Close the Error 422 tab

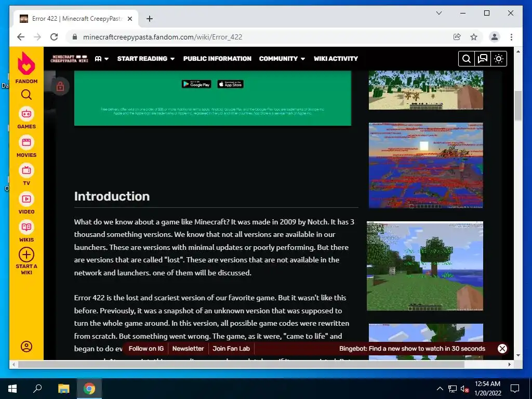pyautogui.click(x=129, y=19)
